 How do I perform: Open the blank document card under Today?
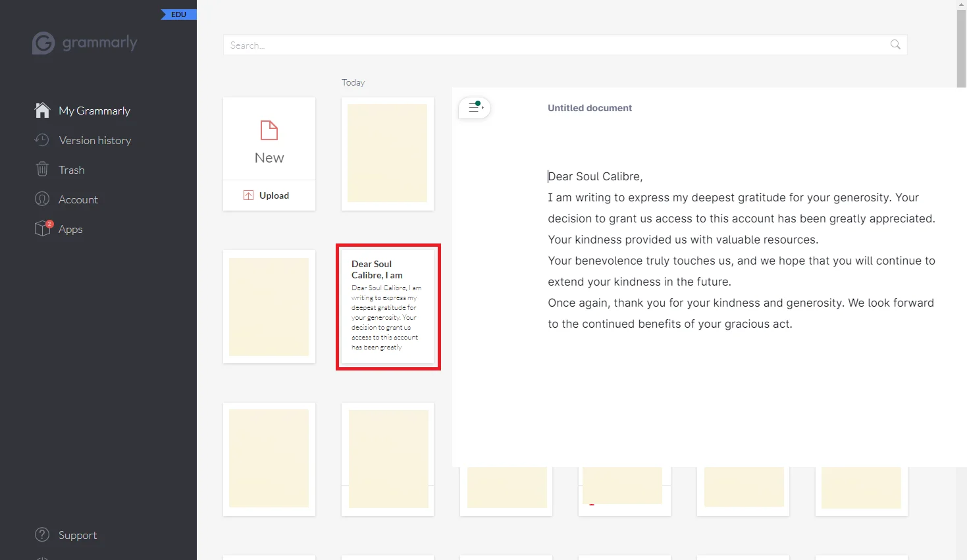pyautogui.click(x=388, y=154)
